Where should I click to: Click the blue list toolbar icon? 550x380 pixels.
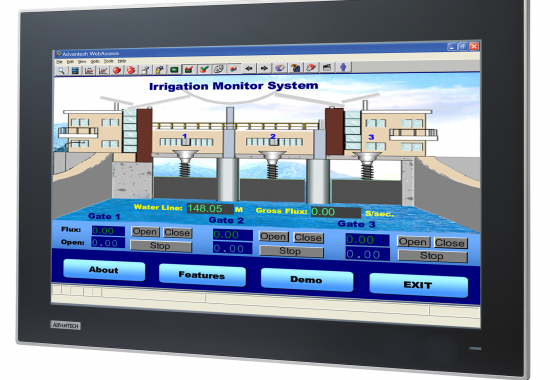click(75, 71)
